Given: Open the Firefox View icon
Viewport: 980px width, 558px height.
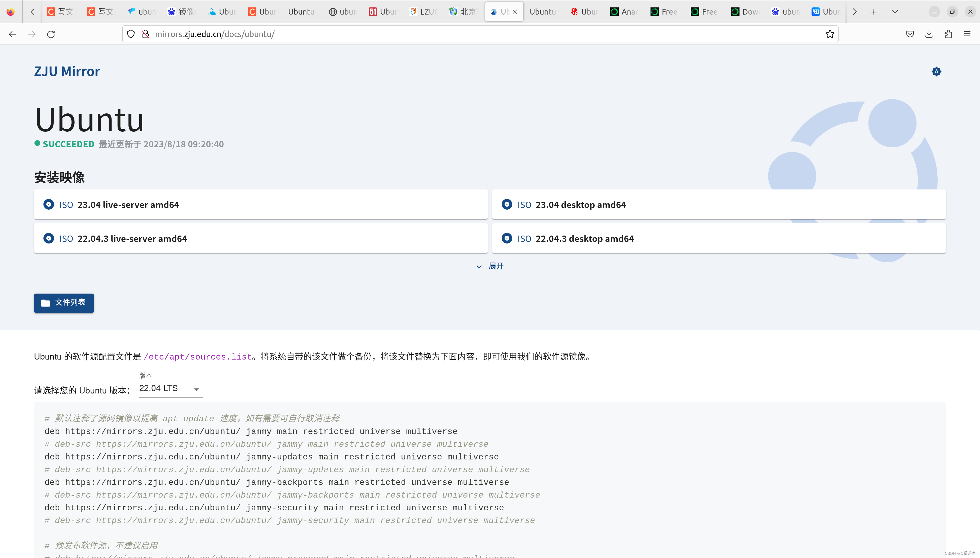Looking at the screenshot, I should point(11,11).
